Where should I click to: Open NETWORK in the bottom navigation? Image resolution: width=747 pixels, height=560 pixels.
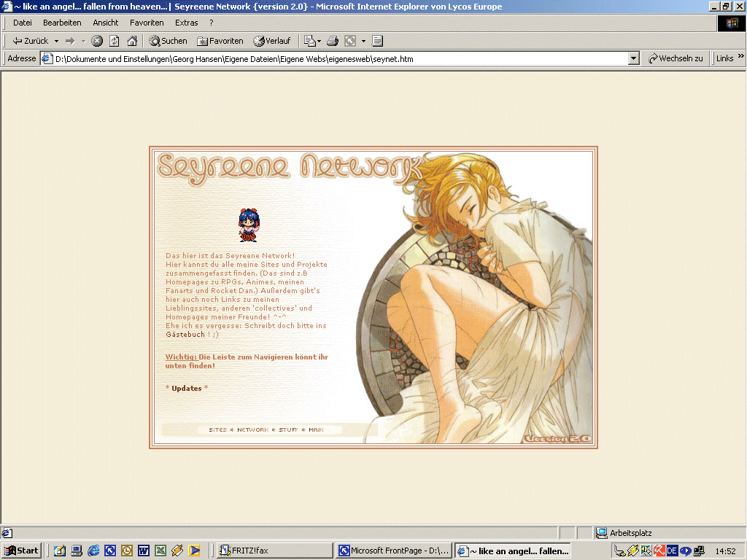(253, 429)
